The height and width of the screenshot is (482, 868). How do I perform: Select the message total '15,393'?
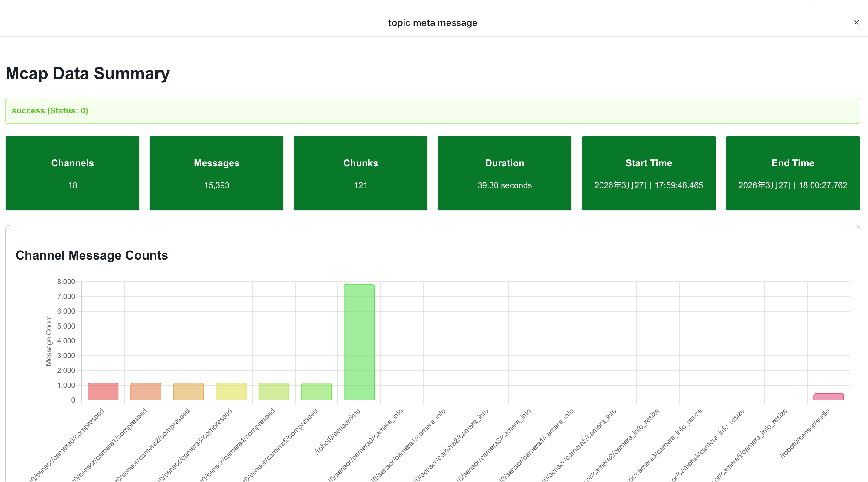(216, 185)
